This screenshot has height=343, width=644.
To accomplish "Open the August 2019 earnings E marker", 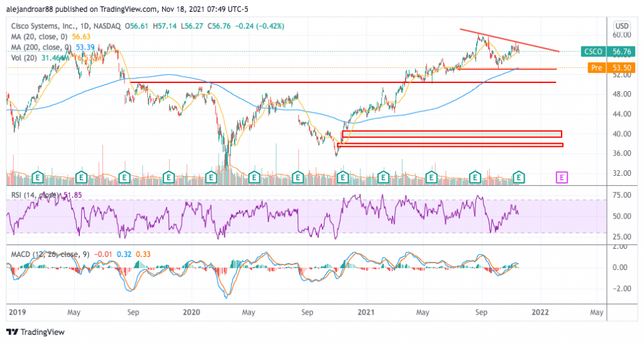I will (124, 177).
